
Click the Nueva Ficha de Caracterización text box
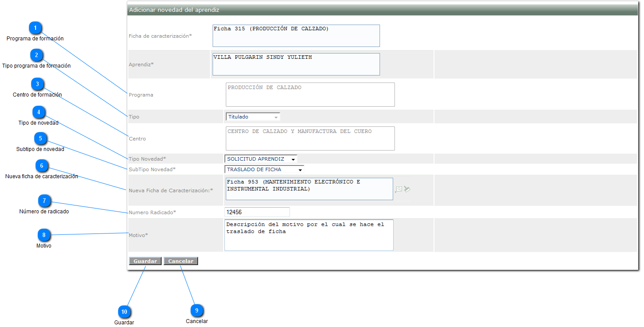pos(309,189)
